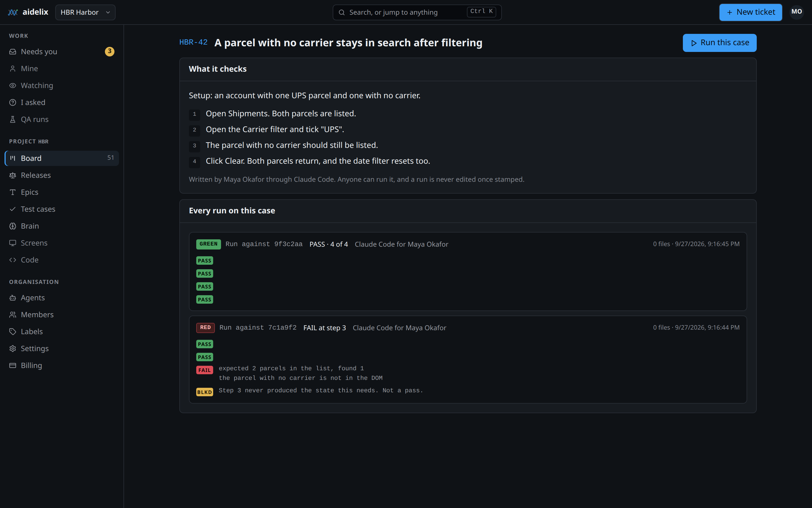
Task: Open the MO user avatar menu
Action: click(x=796, y=12)
